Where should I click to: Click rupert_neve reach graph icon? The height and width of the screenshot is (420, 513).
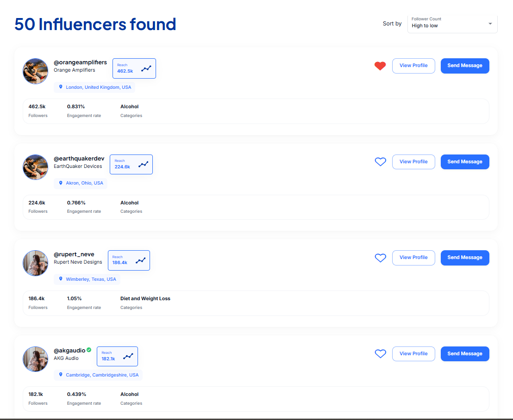tap(140, 260)
